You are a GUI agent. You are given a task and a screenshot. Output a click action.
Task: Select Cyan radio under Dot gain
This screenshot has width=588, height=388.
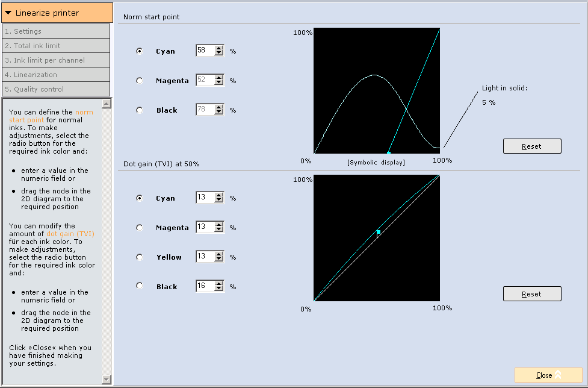click(x=140, y=198)
